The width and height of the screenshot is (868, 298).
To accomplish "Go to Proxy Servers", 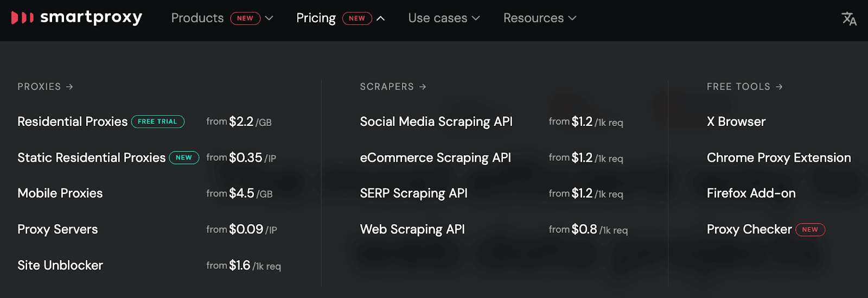I will tap(58, 230).
